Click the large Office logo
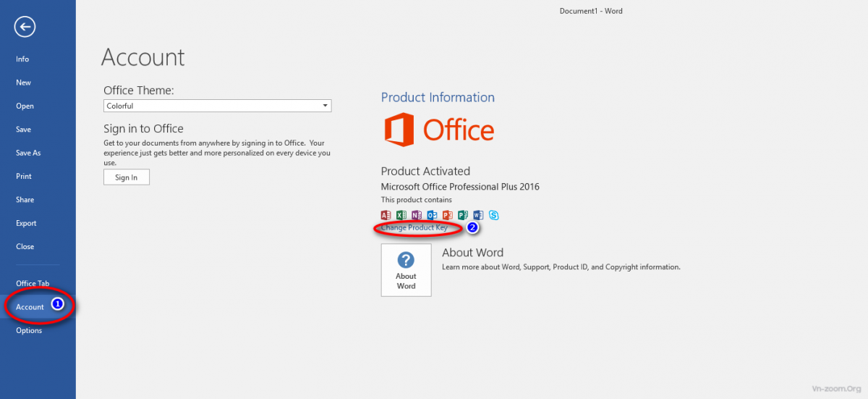The width and height of the screenshot is (868, 399). click(x=438, y=130)
